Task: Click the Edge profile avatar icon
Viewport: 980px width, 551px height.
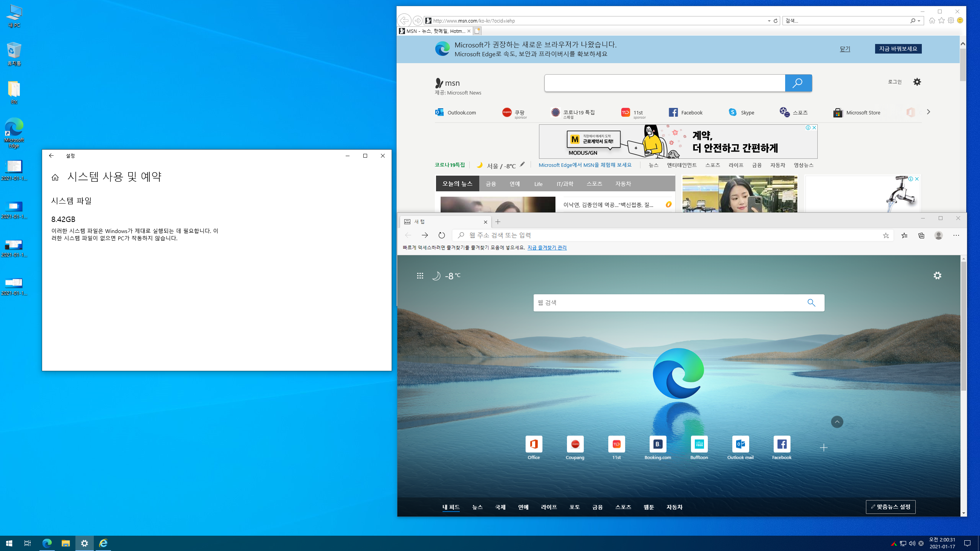Action: tap(938, 235)
